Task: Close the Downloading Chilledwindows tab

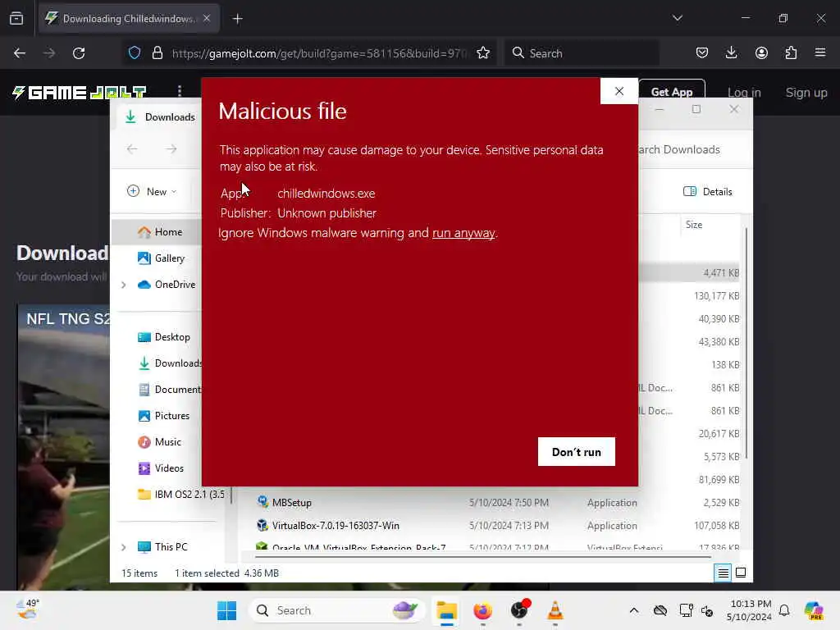Action: (x=207, y=19)
